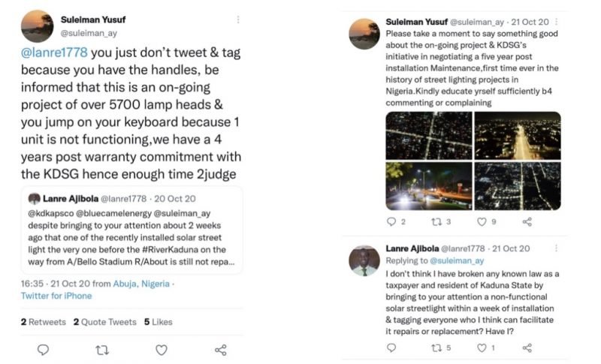Screen dimensions: 601x364
Task: Like the left main tweet
Action: coord(161,350)
